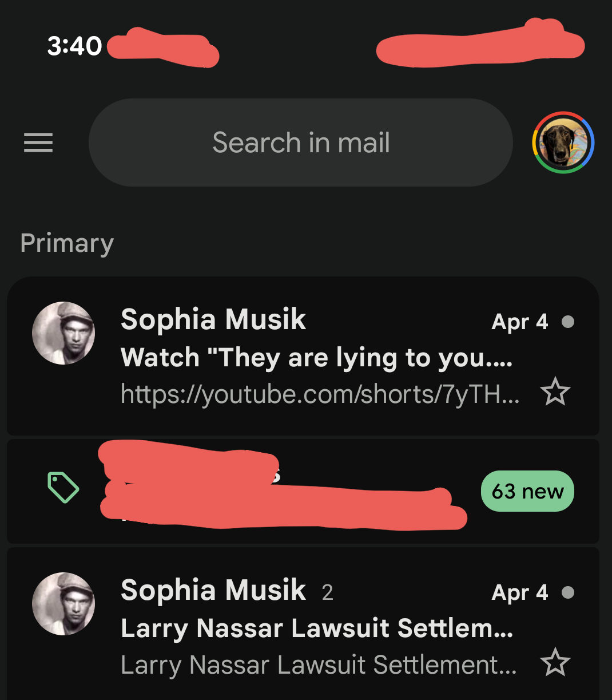Open the "63 new" promotions badge
Image resolution: width=612 pixels, height=700 pixels.
(x=527, y=491)
